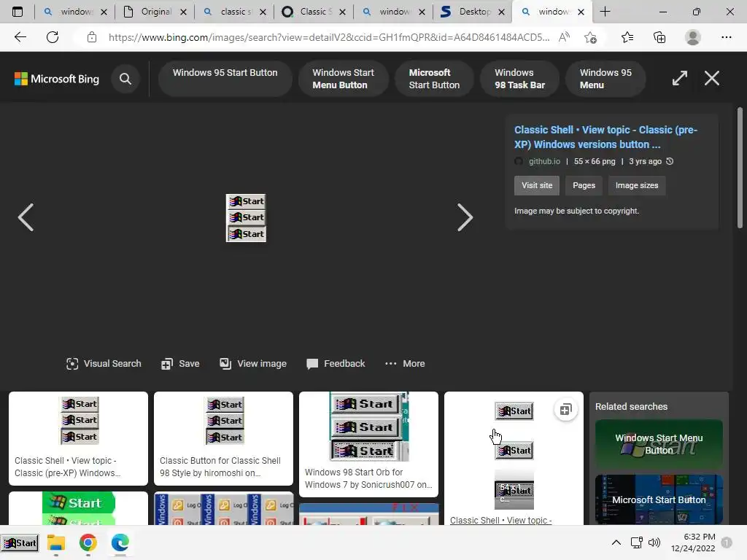
Task: Add fourth result thumbnail to collection
Action: (565, 410)
